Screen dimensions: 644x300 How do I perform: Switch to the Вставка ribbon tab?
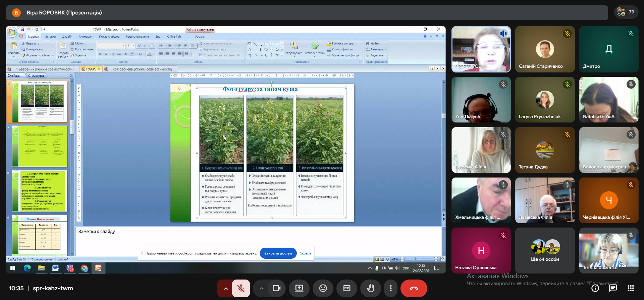[50, 37]
